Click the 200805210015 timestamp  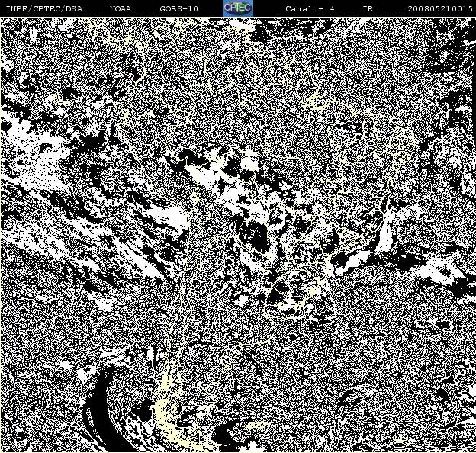pos(440,9)
